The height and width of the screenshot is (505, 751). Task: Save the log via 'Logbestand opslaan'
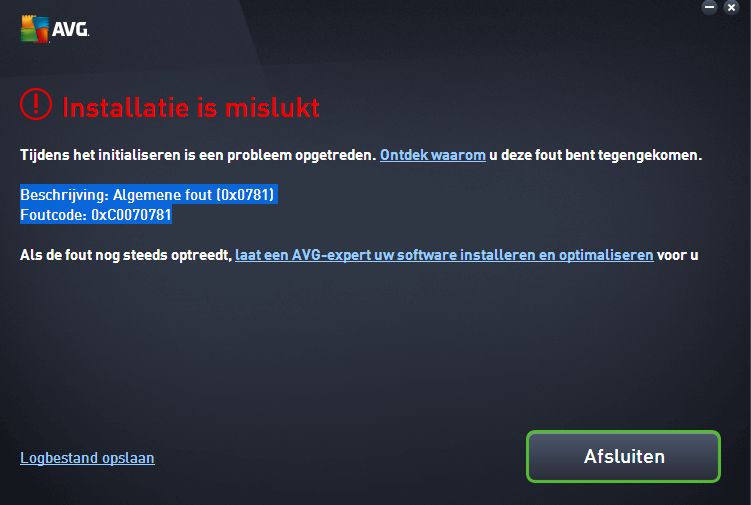coord(87,458)
